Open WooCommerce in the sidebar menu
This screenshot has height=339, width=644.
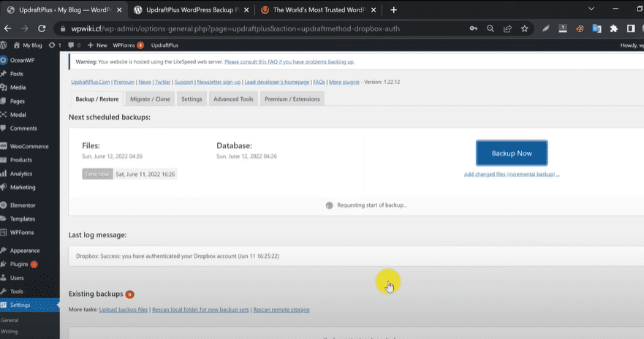(x=29, y=146)
